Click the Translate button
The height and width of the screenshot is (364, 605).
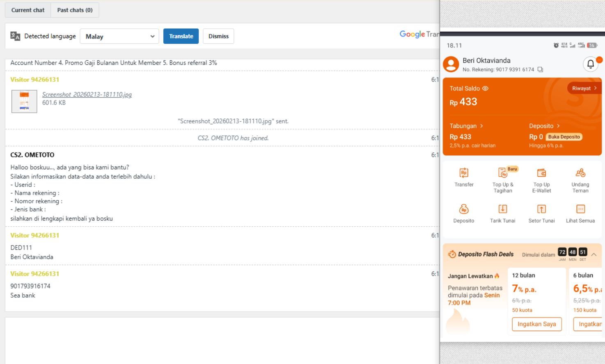(x=181, y=36)
